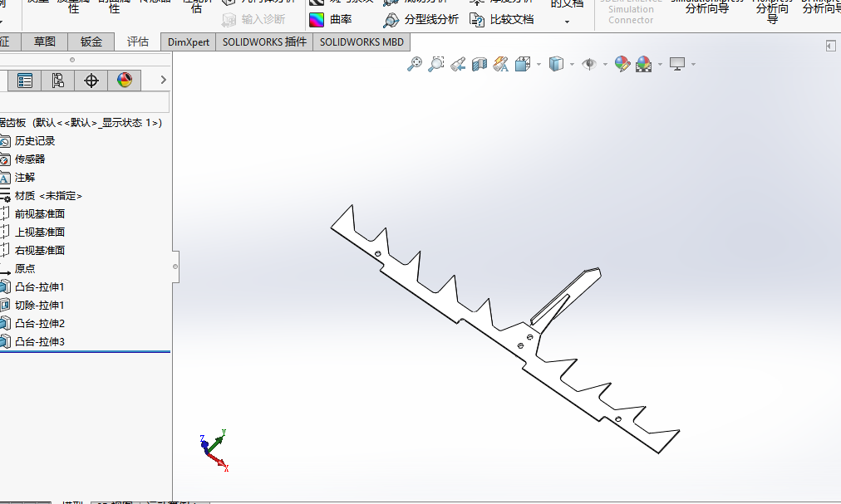This screenshot has height=504, width=841.
Task: Select 注解 in the feature tree
Action: coord(25,178)
